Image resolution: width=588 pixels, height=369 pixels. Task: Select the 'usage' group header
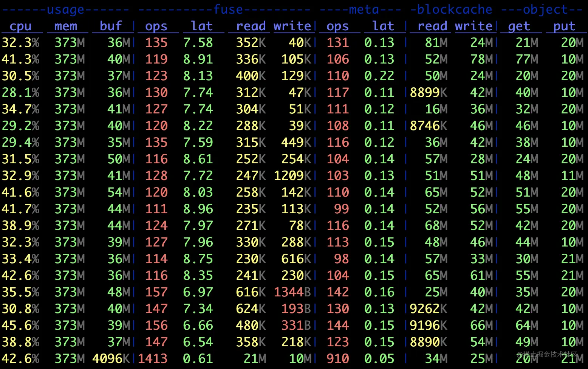[65, 9]
